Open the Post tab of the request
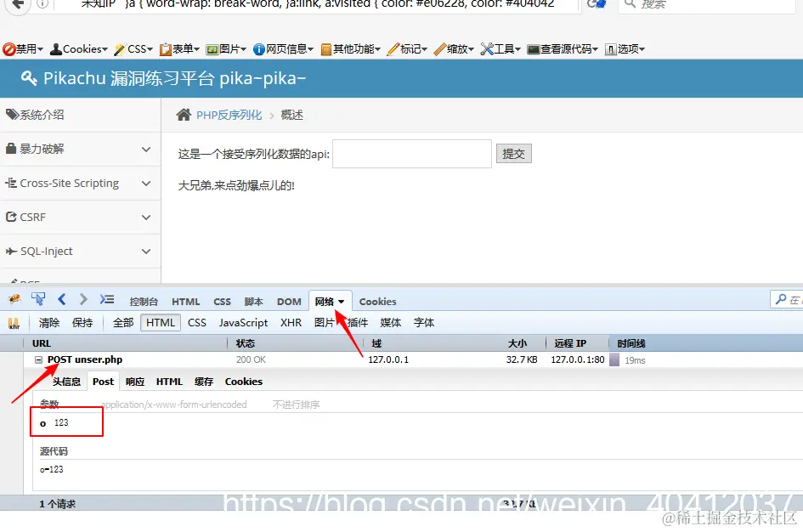The image size is (803, 532). click(x=104, y=382)
